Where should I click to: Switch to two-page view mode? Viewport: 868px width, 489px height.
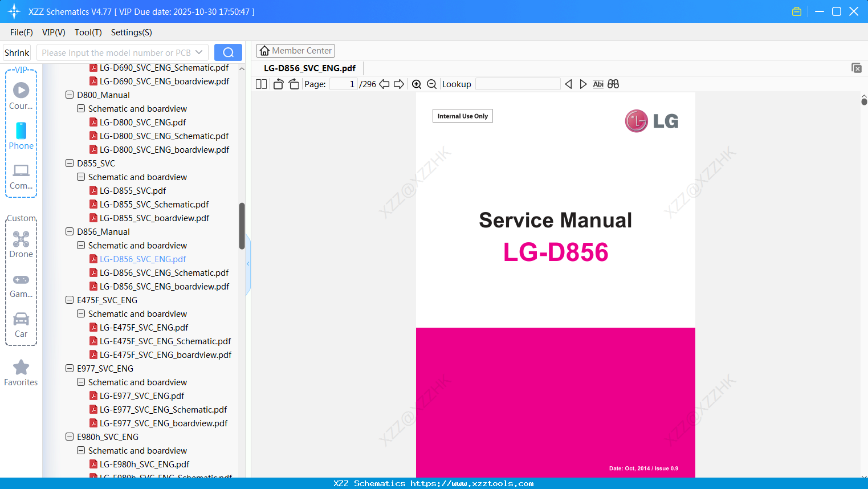tap(261, 84)
